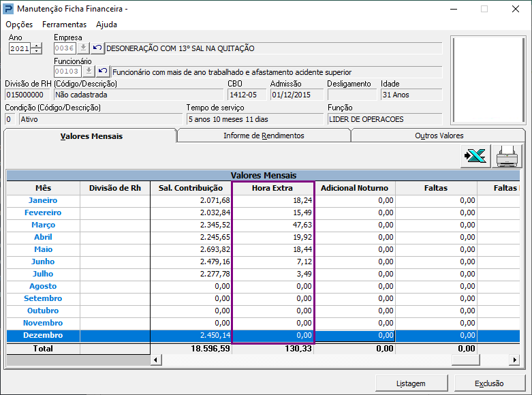Click the Hora Extra column header
Viewport: 532px width, 395px height.
(272, 188)
